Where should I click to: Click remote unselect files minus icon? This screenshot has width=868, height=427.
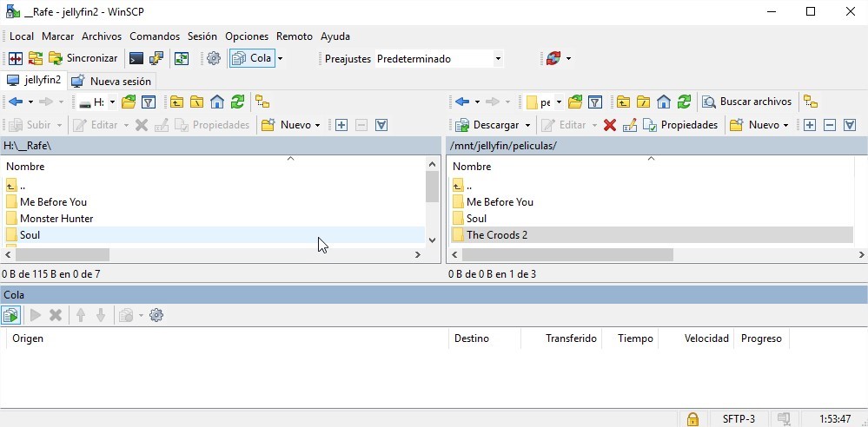(x=830, y=125)
